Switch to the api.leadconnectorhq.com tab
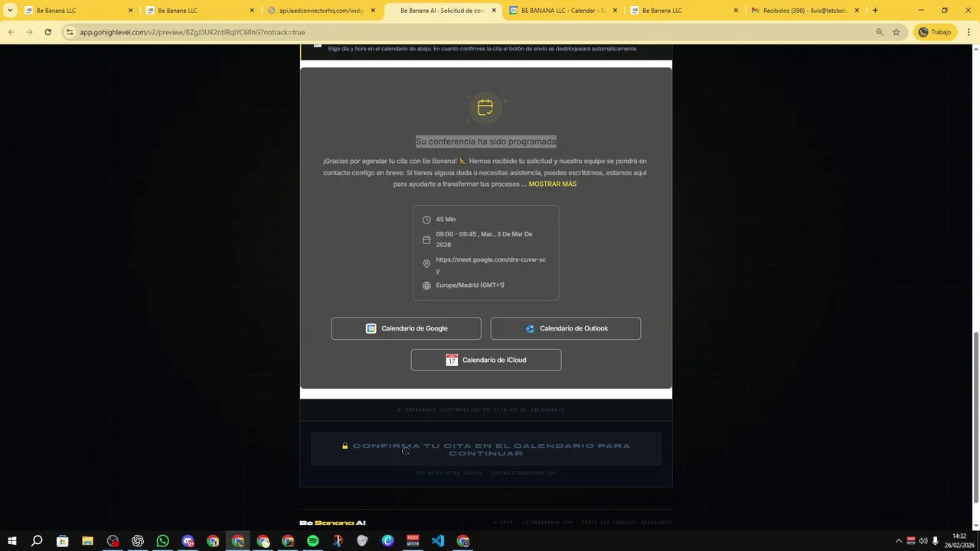Image resolution: width=980 pixels, height=551 pixels. click(x=322, y=11)
